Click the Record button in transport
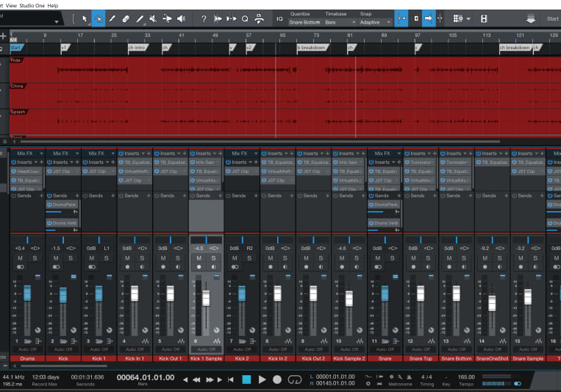The height and width of the screenshot is (392, 561). point(277,379)
